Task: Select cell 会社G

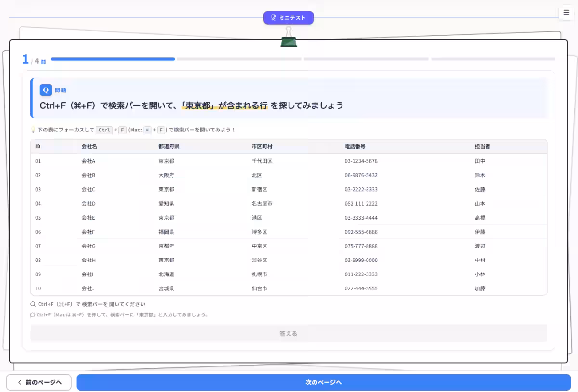Action: pos(89,246)
